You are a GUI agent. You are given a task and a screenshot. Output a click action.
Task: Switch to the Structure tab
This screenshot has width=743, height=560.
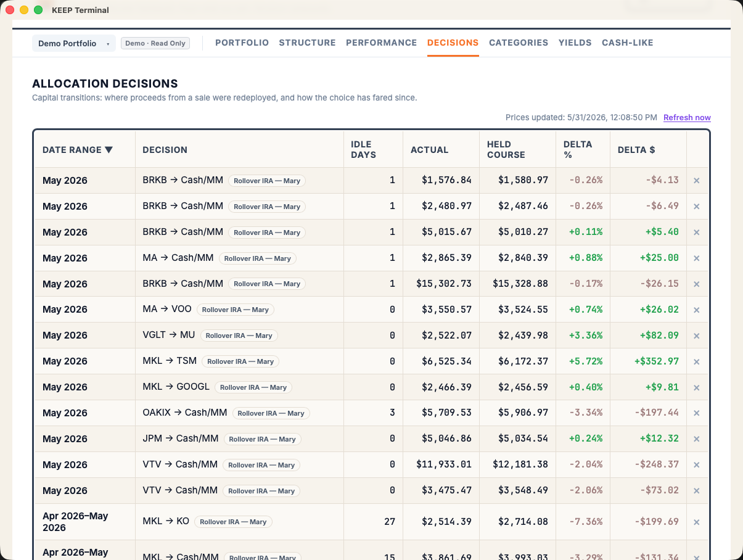pyautogui.click(x=307, y=43)
